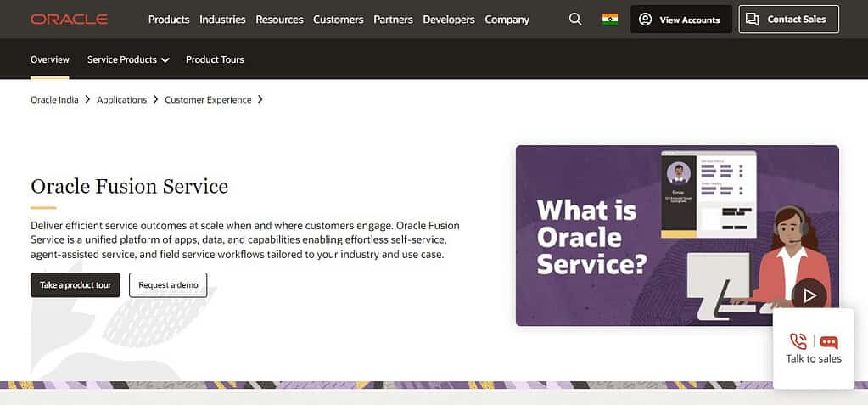Viewport: 868px width, 405px height.
Task: Follow the Customer Experience breadcrumb link
Action: click(x=208, y=99)
